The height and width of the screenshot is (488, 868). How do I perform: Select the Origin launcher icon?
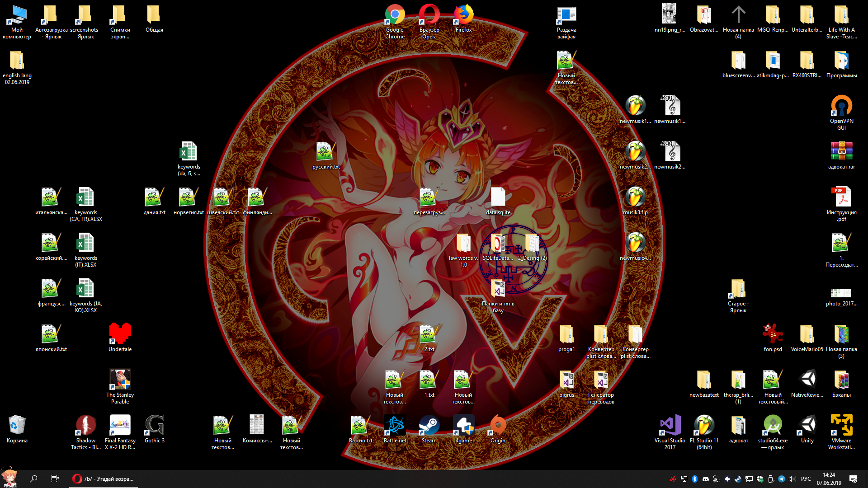click(498, 426)
